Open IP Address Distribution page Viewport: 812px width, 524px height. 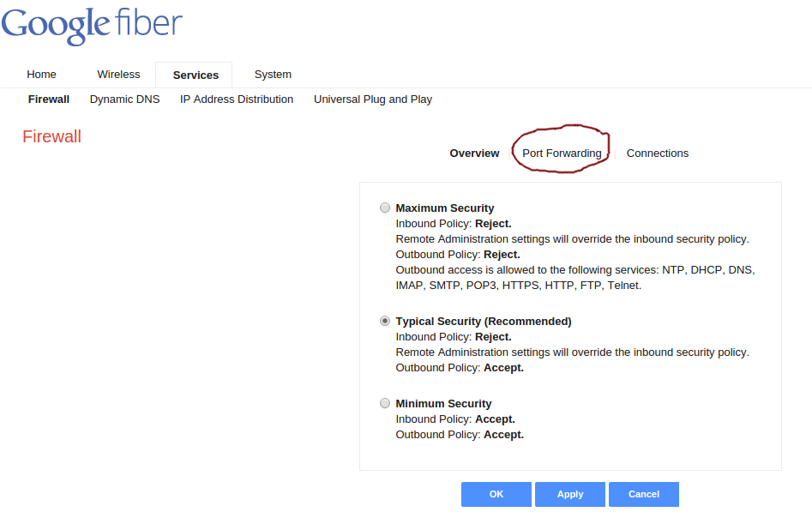pos(237,99)
